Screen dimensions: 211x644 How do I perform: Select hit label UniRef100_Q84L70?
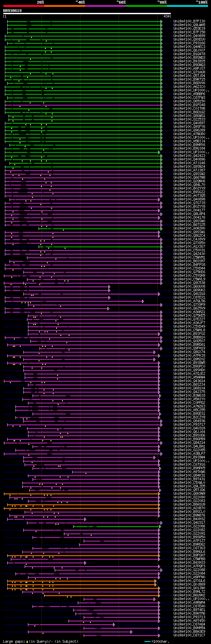189,185
